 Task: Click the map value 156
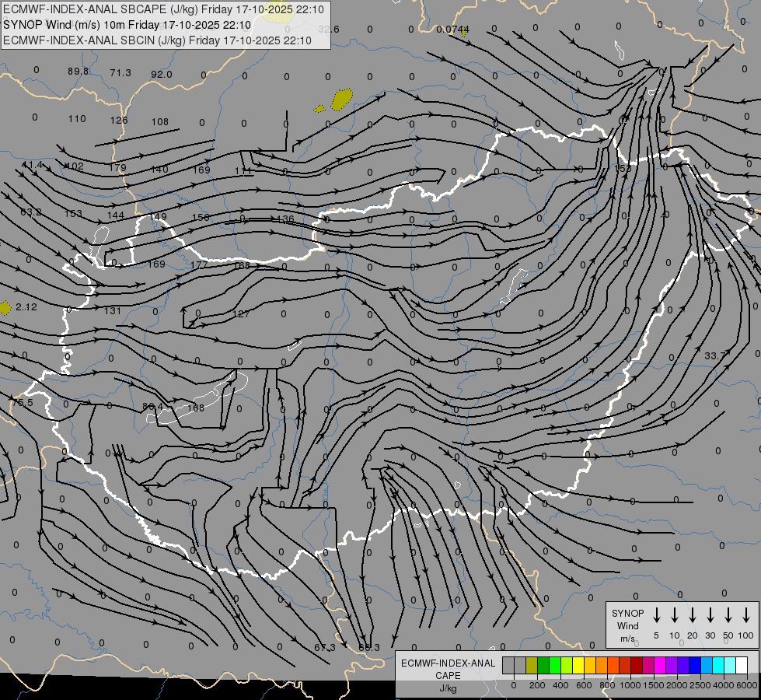[201, 217]
